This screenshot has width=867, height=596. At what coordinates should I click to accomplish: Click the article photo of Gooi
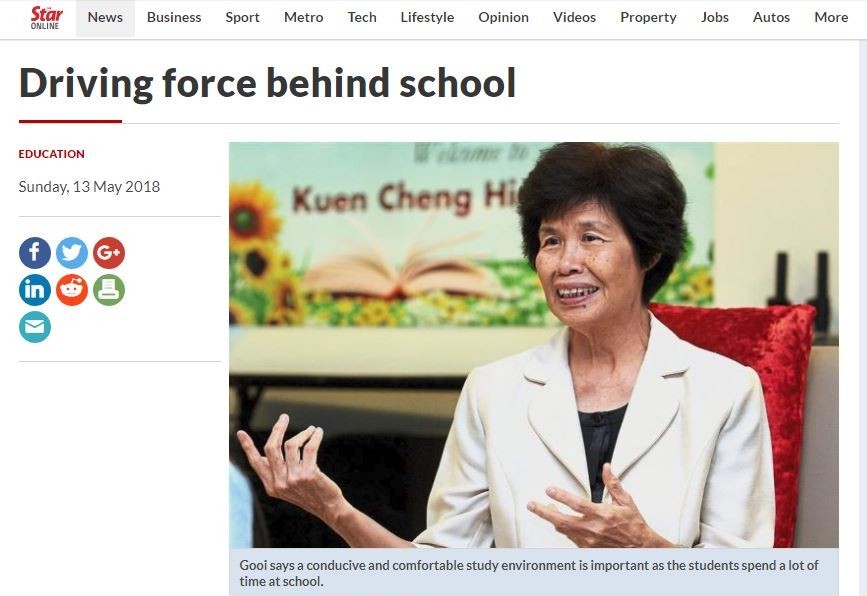click(534, 345)
